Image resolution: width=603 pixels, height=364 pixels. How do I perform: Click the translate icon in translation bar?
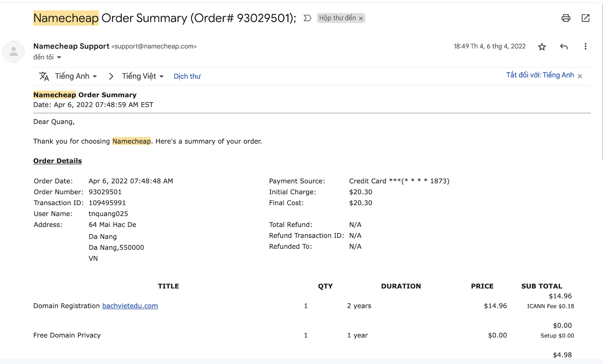point(44,76)
